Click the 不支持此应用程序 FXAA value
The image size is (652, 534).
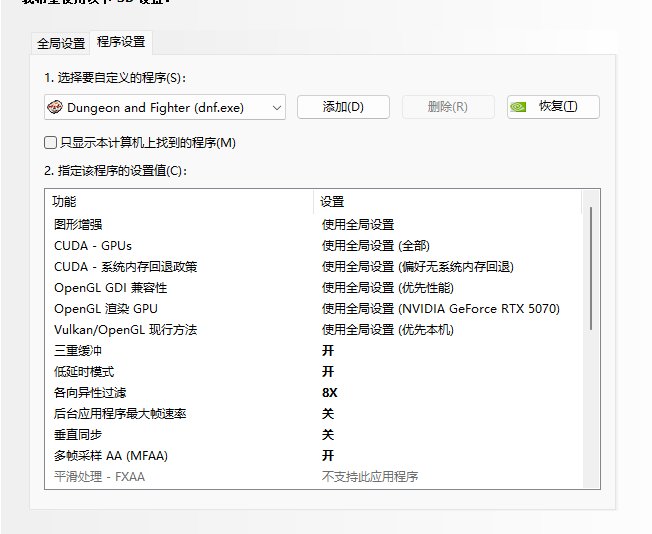click(370, 477)
